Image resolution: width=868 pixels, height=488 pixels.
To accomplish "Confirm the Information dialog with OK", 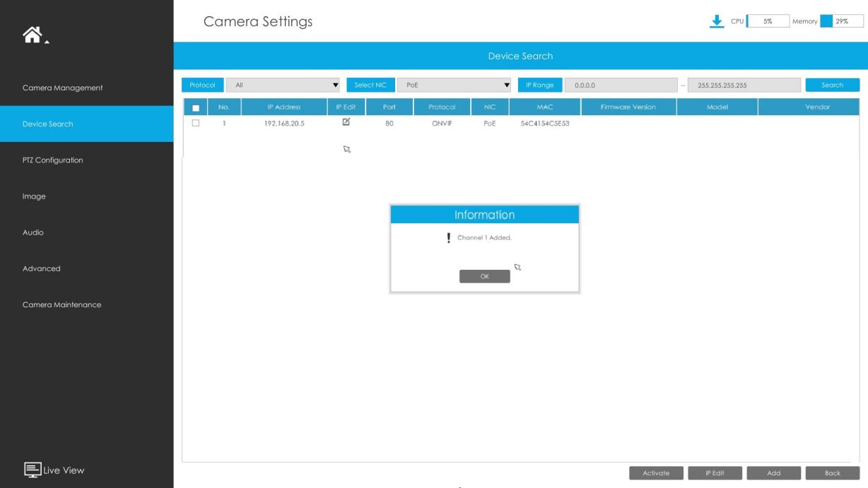I will 485,276.
